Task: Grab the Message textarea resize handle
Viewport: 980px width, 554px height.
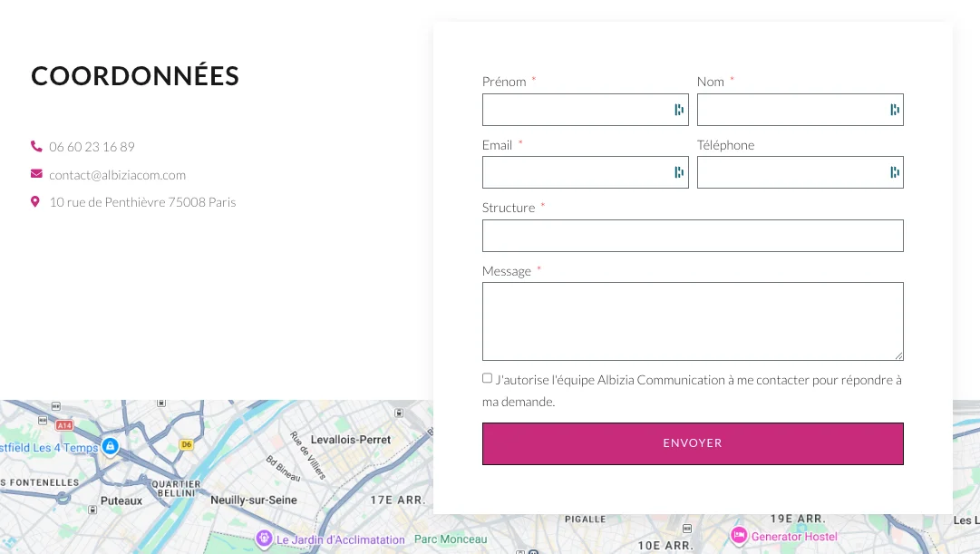Action: coord(898,355)
